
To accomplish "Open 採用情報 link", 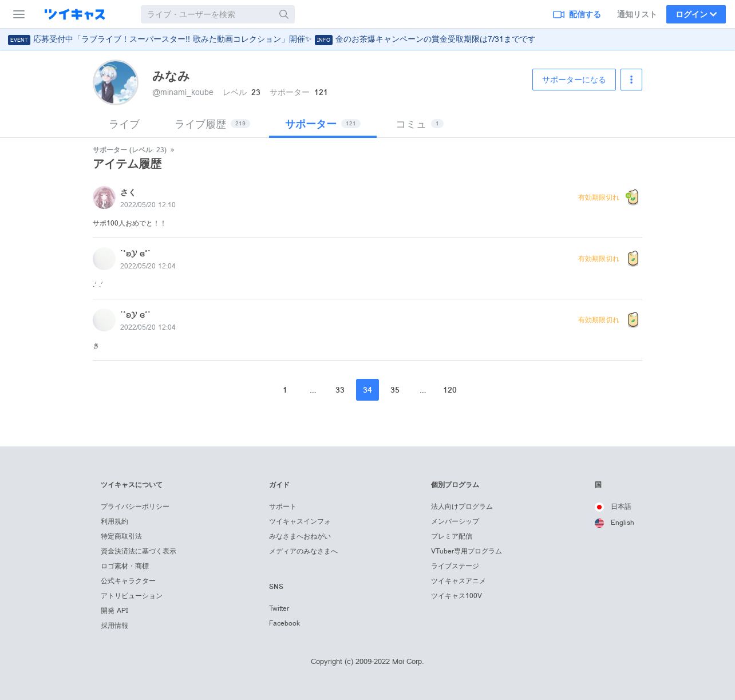I will point(114,626).
